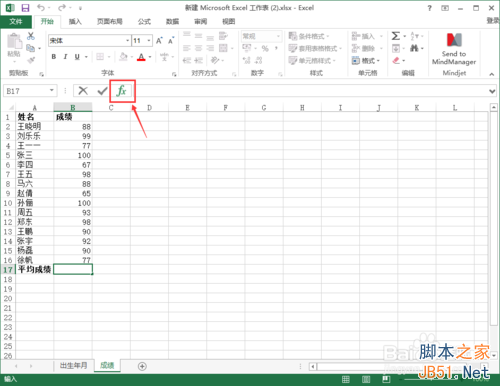Open the 格式 cells dropdown
The width and height of the screenshot is (500, 386).
[366, 61]
